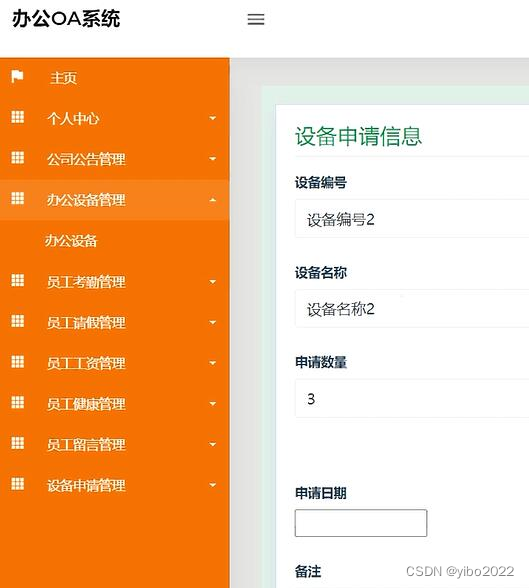529x588 pixels.
Task: Expand 设备申请管理 using its arrow
Action: click(x=213, y=485)
